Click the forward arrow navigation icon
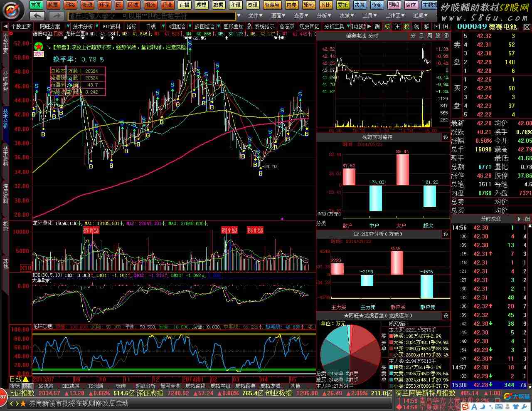The width and height of the screenshot is (532, 411). 56,16
